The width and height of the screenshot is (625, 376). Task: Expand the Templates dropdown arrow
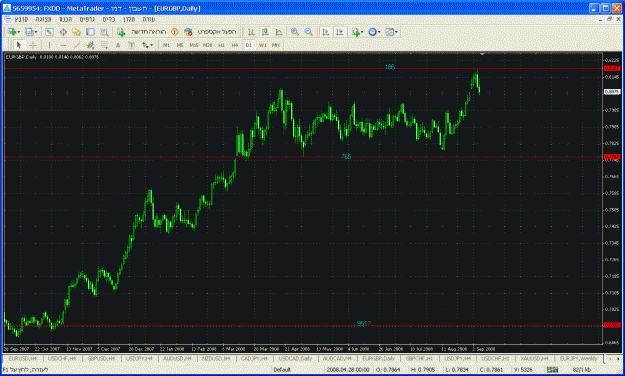click(396, 32)
